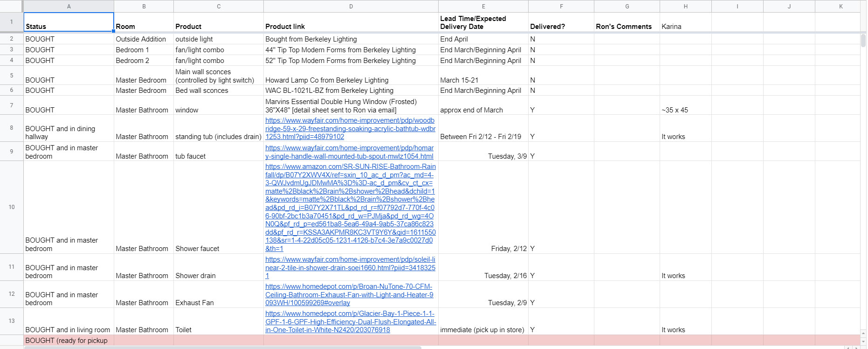Select the 'Howard Lamp Co from Berkeley Lighting' cell

point(351,76)
